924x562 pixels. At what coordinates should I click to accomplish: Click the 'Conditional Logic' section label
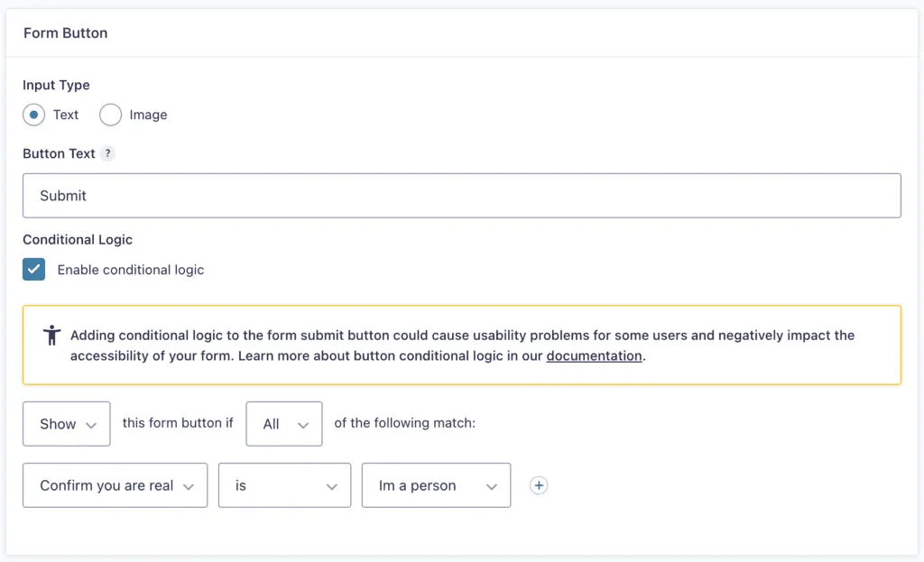click(x=78, y=240)
